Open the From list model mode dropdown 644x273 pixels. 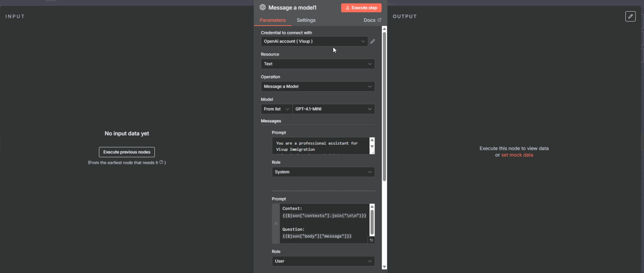(276, 109)
